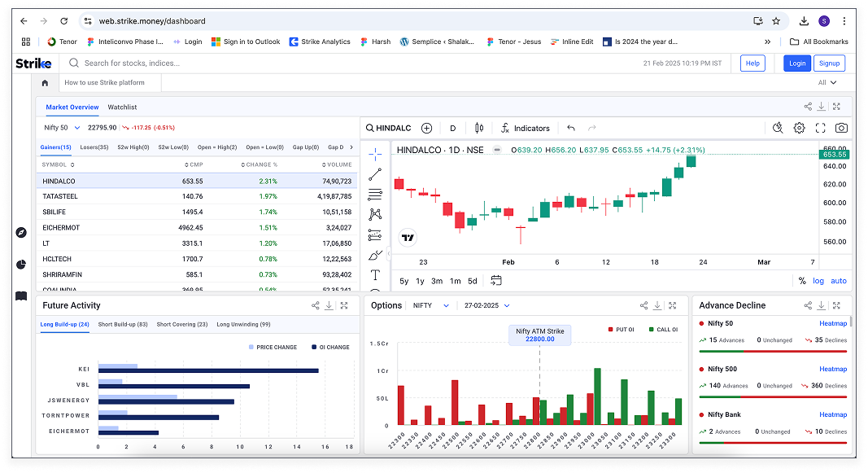868x473 pixels.
Task: Expand the options expiry date 27-02-2025 dropdown
Action: click(486, 305)
